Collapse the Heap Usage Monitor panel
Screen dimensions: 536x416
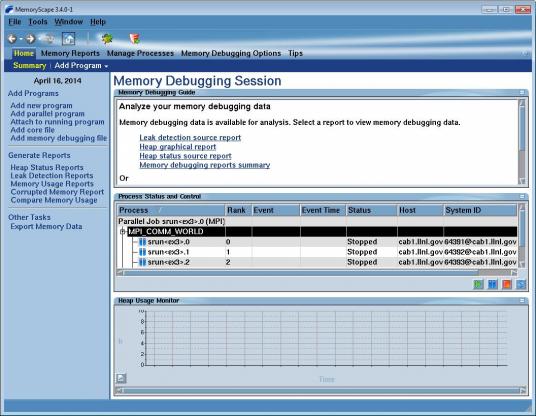point(522,300)
